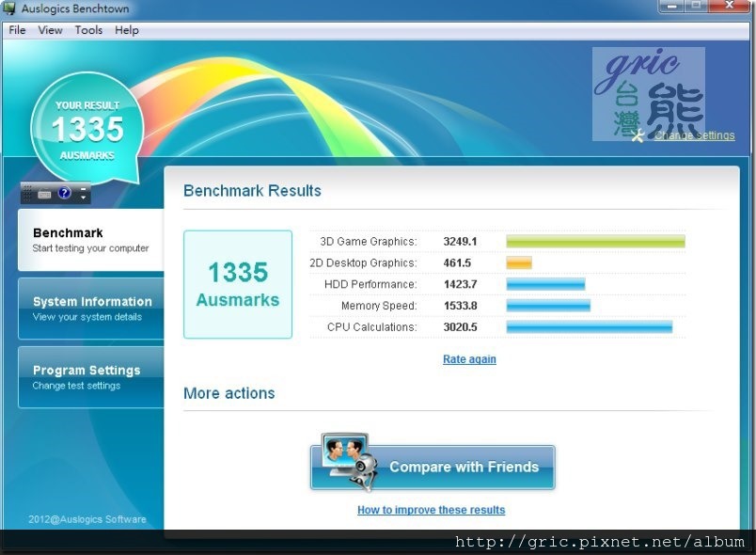This screenshot has height=555, width=756.
Task: Click the Compare with Friends button
Action: click(x=433, y=468)
